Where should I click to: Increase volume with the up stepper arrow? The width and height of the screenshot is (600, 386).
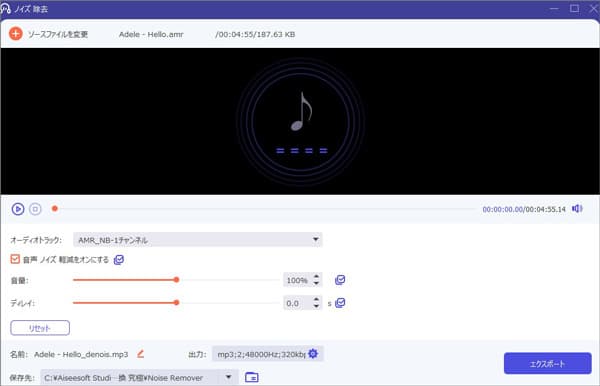316,277
